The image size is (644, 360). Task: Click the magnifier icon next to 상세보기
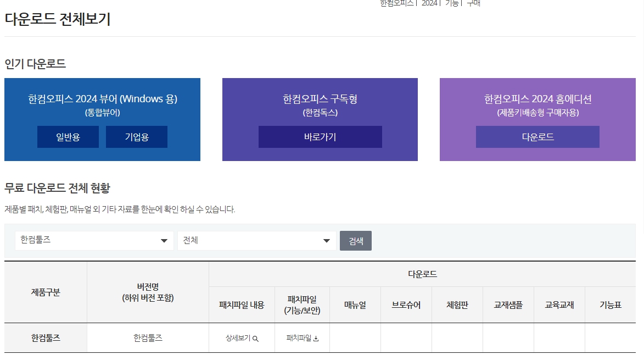pyautogui.click(x=255, y=339)
